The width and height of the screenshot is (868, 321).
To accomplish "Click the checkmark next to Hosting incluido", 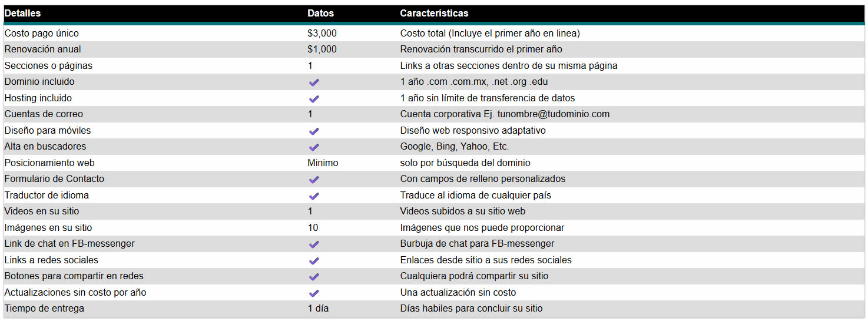I will 314,98.
